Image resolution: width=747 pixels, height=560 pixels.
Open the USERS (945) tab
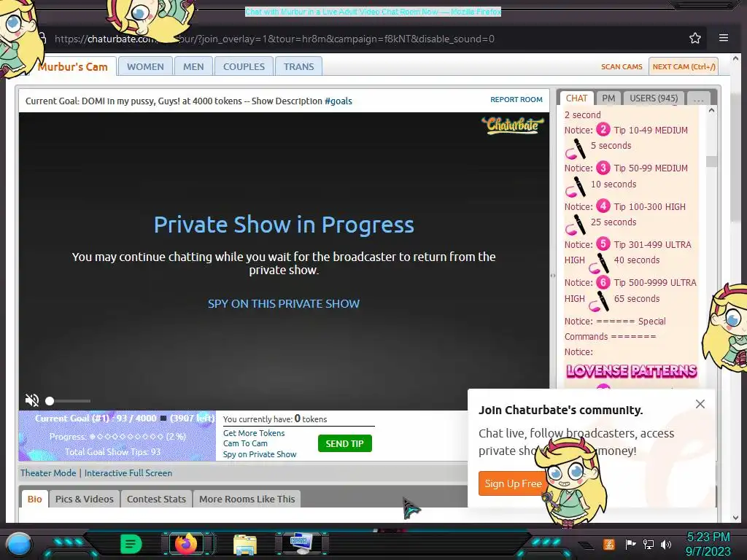coord(654,98)
